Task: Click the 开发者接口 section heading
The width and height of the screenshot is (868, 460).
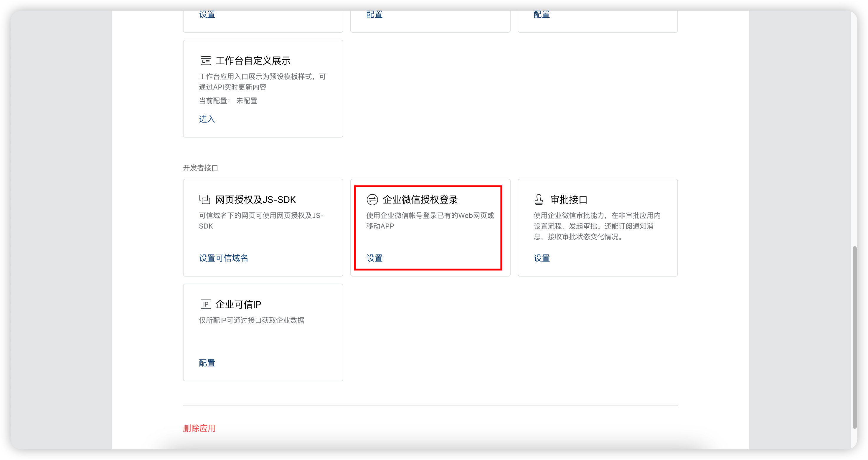Action: point(200,168)
